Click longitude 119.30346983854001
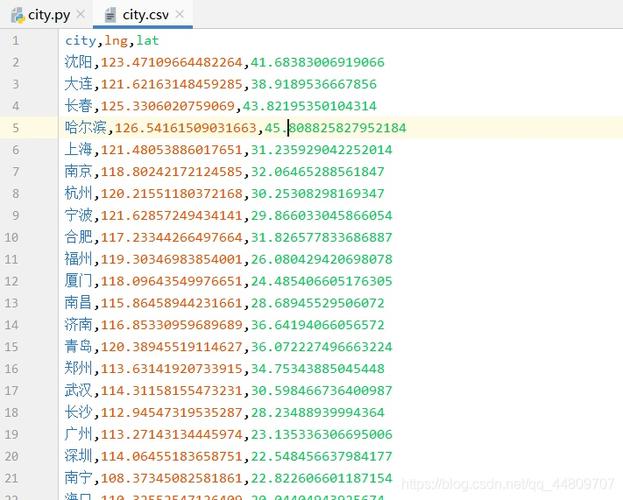 172,259
